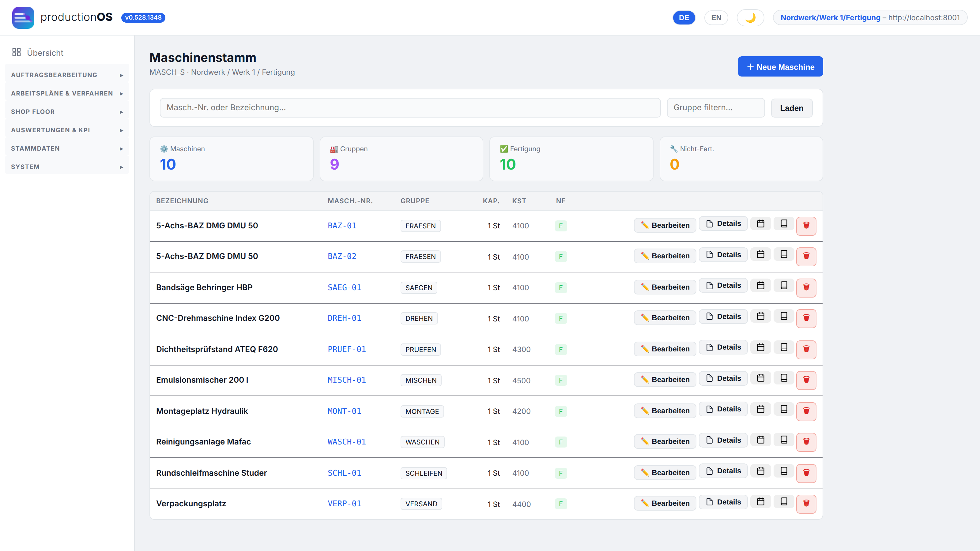Image resolution: width=980 pixels, height=551 pixels.
Task: Open Details for Montageplatz Hydraulik
Action: [723, 409]
